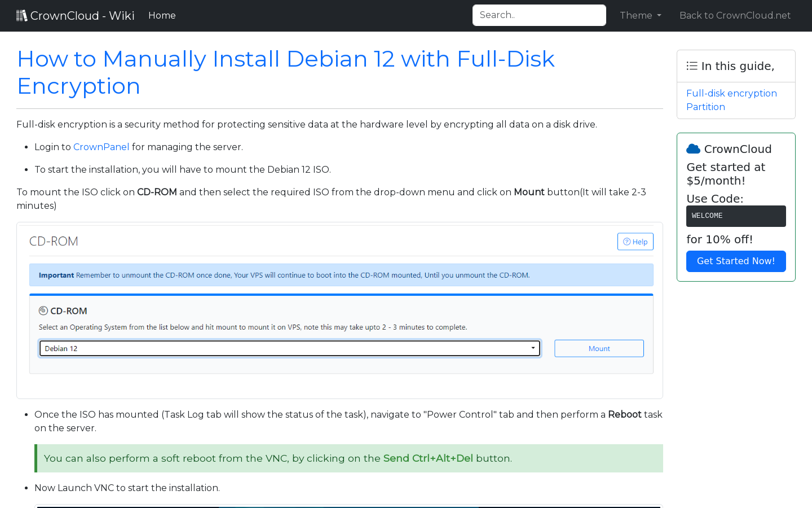Follow the CrownPanel link
Image resolution: width=812 pixels, height=508 pixels.
(101, 147)
